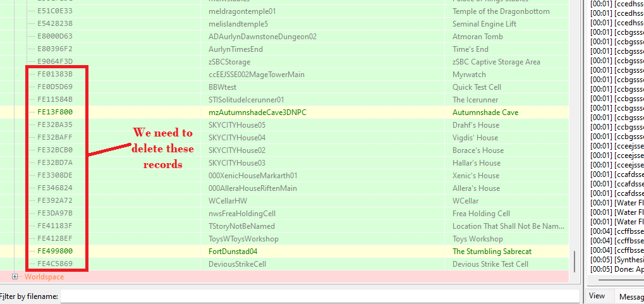Select highlighted record FE499800
The image size is (644, 304).
55,252
